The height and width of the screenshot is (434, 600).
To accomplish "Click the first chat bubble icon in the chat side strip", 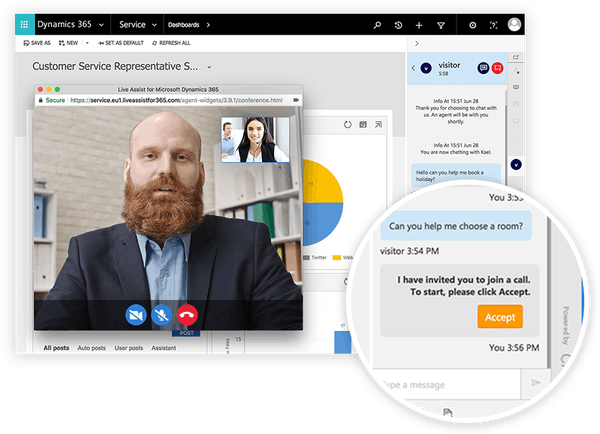I will [516, 87].
